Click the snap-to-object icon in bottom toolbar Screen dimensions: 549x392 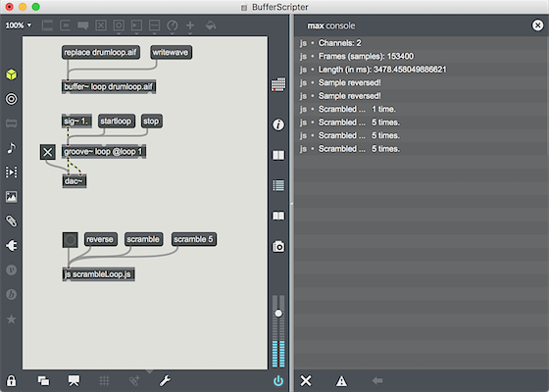pos(134,380)
